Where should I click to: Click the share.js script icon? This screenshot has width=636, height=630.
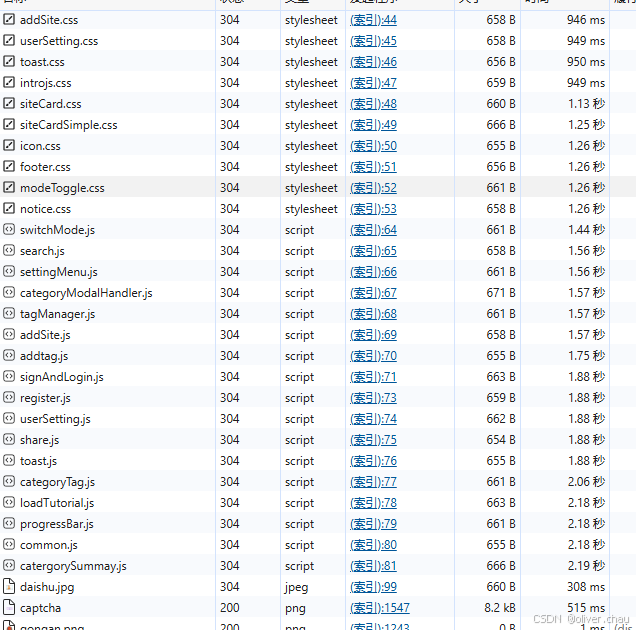(9, 439)
